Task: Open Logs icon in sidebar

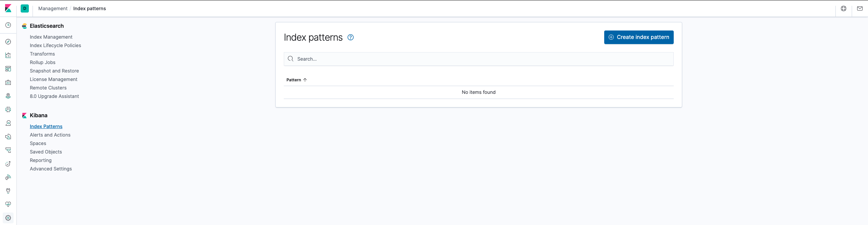Action: click(x=8, y=137)
